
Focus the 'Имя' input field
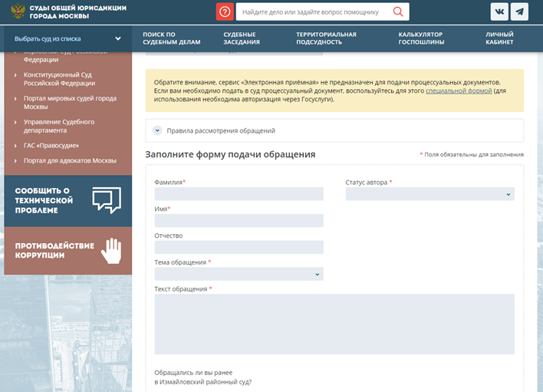click(239, 221)
